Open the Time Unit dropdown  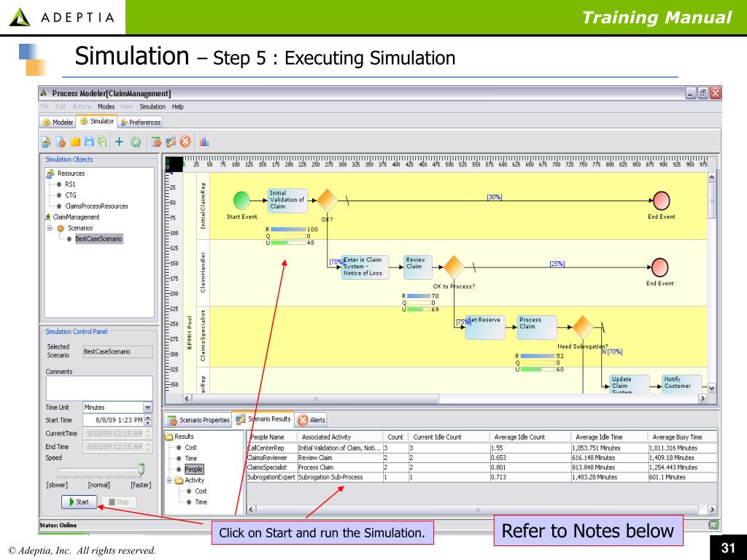coord(147,407)
